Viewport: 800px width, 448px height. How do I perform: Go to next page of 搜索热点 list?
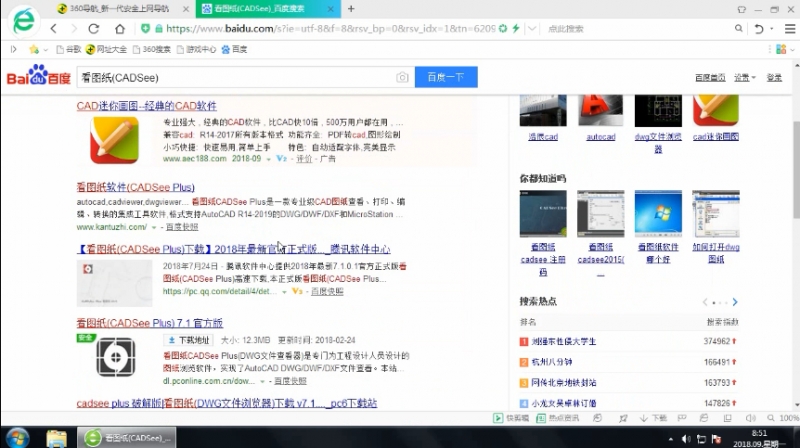point(735,302)
